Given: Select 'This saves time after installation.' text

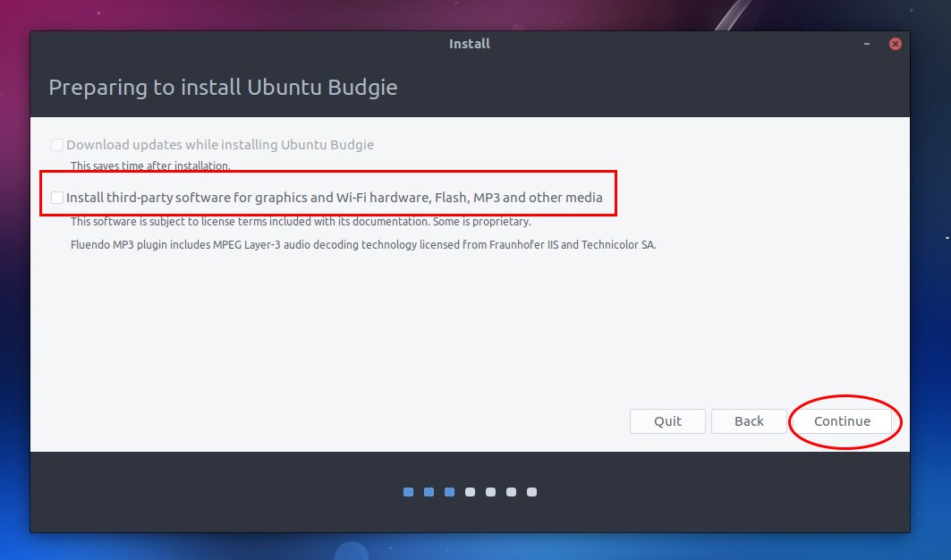Looking at the screenshot, I should 150,165.
